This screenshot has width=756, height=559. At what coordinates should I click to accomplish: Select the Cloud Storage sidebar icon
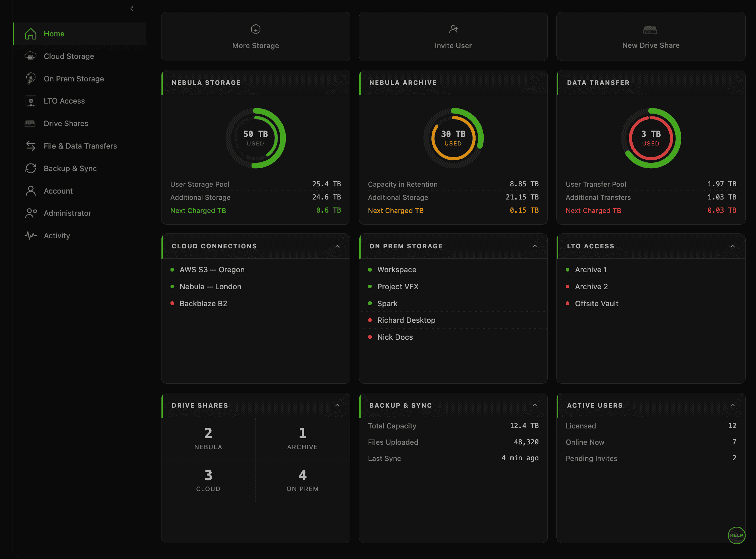[31, 56]
